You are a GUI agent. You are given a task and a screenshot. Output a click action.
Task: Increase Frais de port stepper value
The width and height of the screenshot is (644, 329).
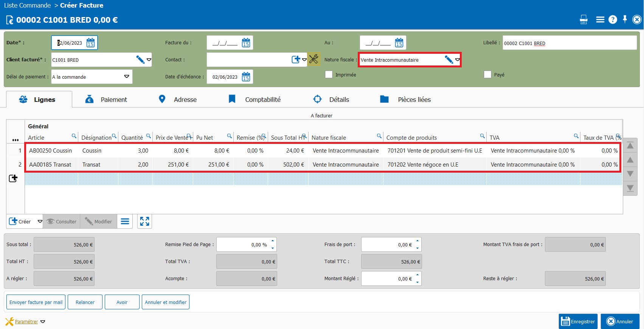point(417,241)
